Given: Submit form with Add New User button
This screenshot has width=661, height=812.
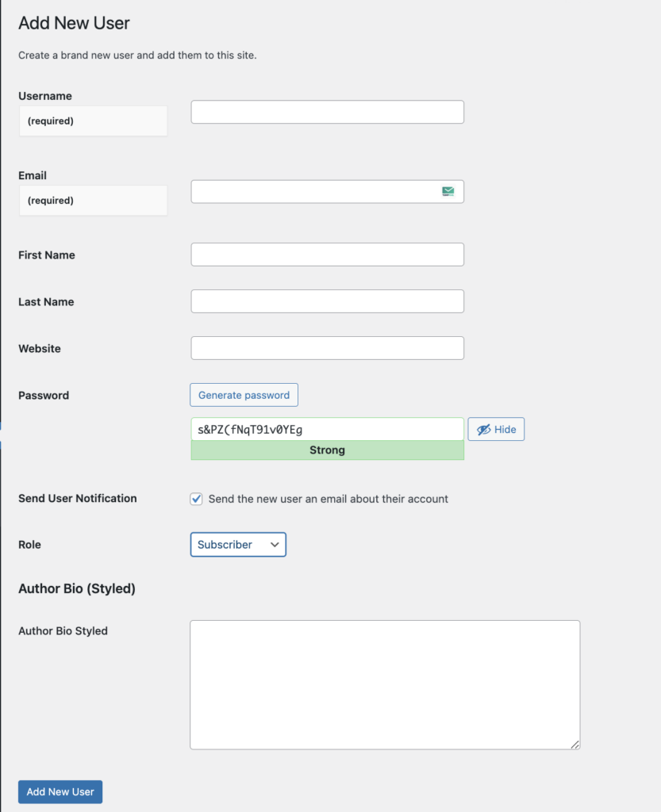Looking at the screenshot, I should pyautogui.click(x=60, y=792).
